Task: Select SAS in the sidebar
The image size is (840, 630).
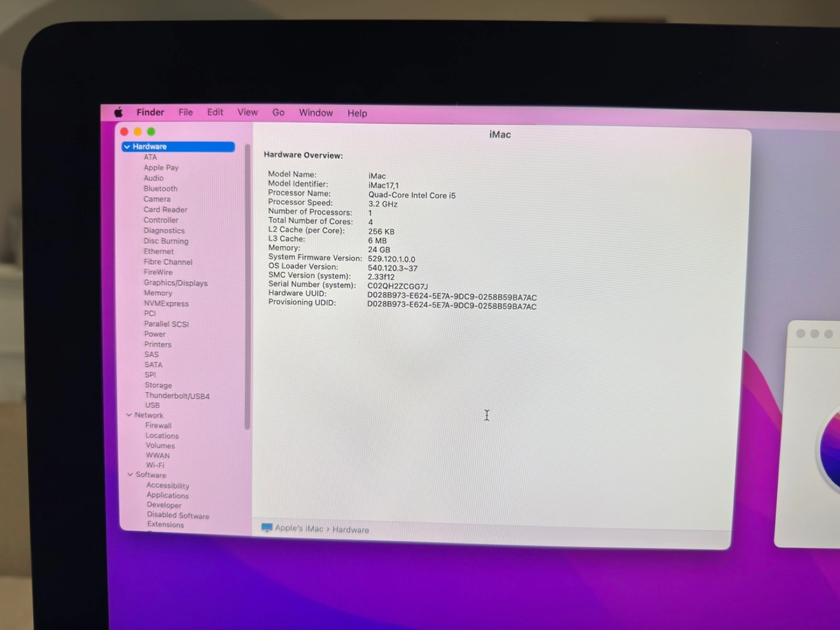Action: [x=152, y=354]
